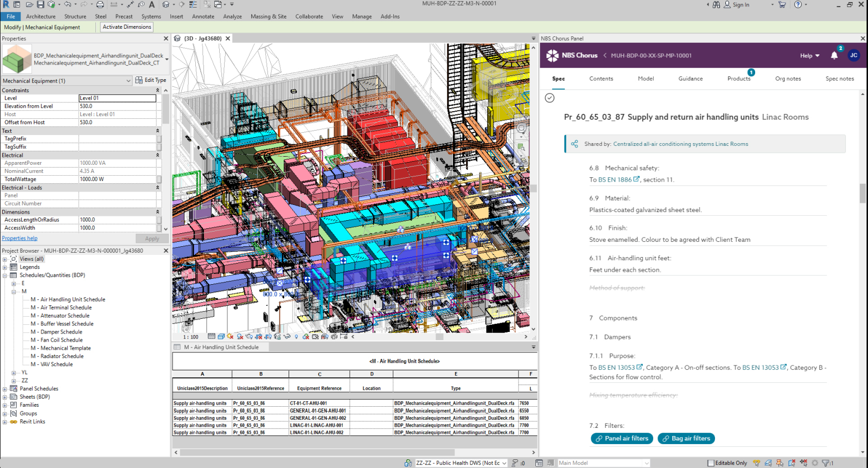Viewport: 868px width, 468px height.
Task: Click the JC user avatar in NBS Chorus
Action: point(853,55)
